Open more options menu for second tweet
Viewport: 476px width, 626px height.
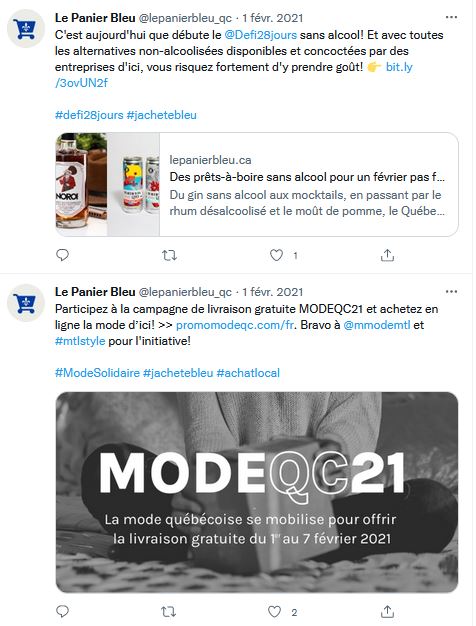451,291
